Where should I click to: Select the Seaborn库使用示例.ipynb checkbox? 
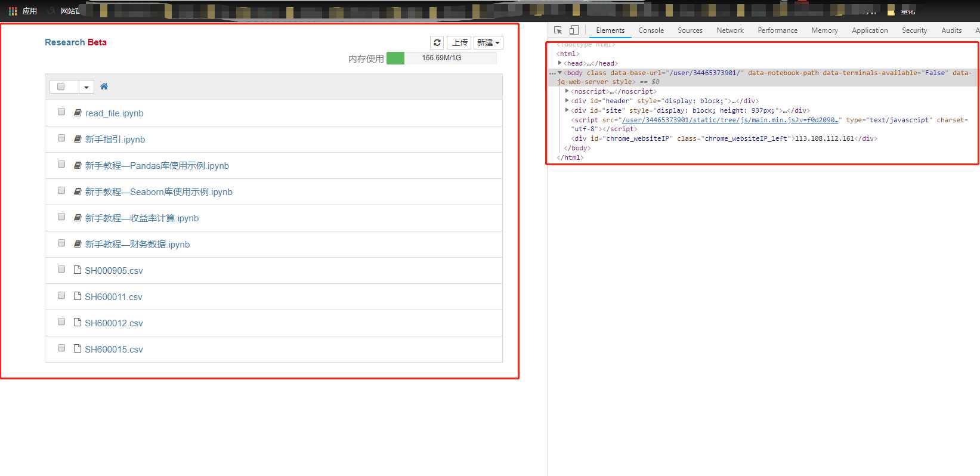[x=61, y=190]
